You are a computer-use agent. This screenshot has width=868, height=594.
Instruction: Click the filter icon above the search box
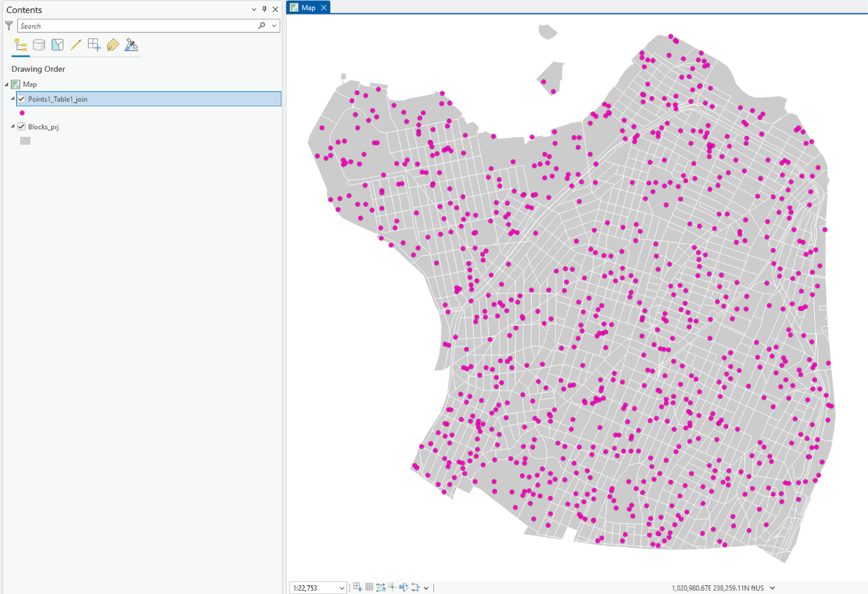click(9, 25)
